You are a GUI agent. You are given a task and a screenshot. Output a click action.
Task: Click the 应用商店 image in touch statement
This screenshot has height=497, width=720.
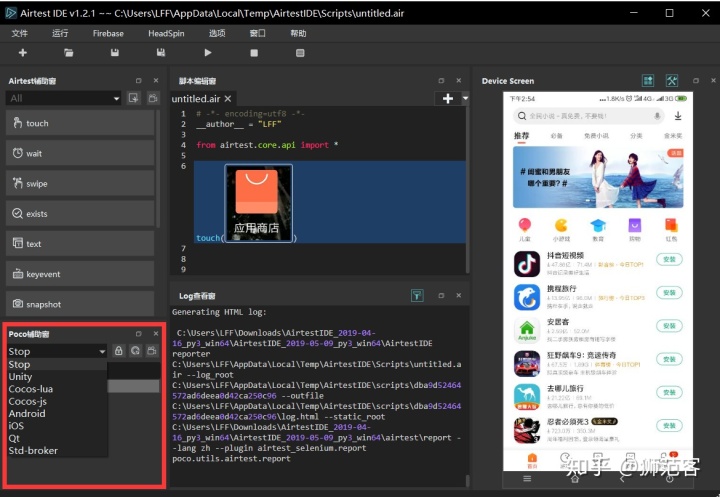(259, 203)
